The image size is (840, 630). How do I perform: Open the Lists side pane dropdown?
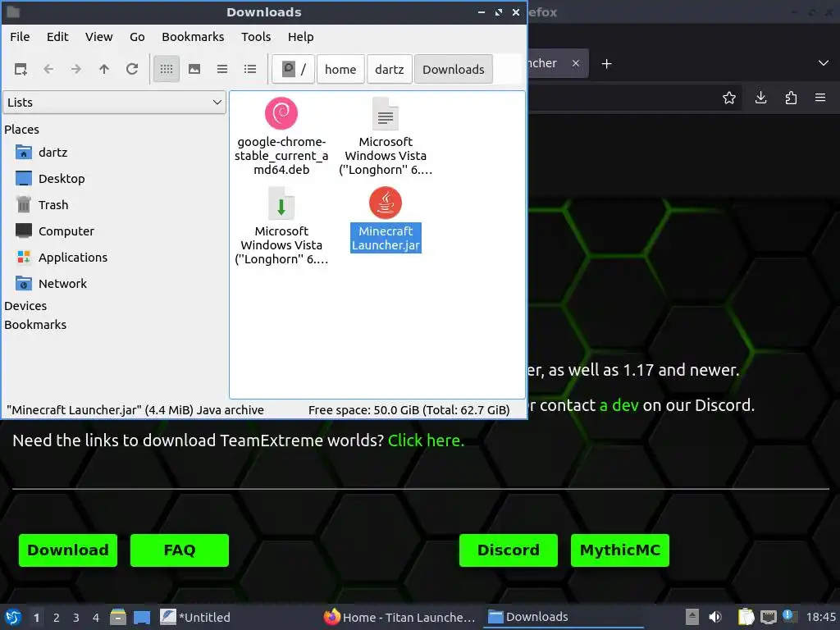(114, 103)
